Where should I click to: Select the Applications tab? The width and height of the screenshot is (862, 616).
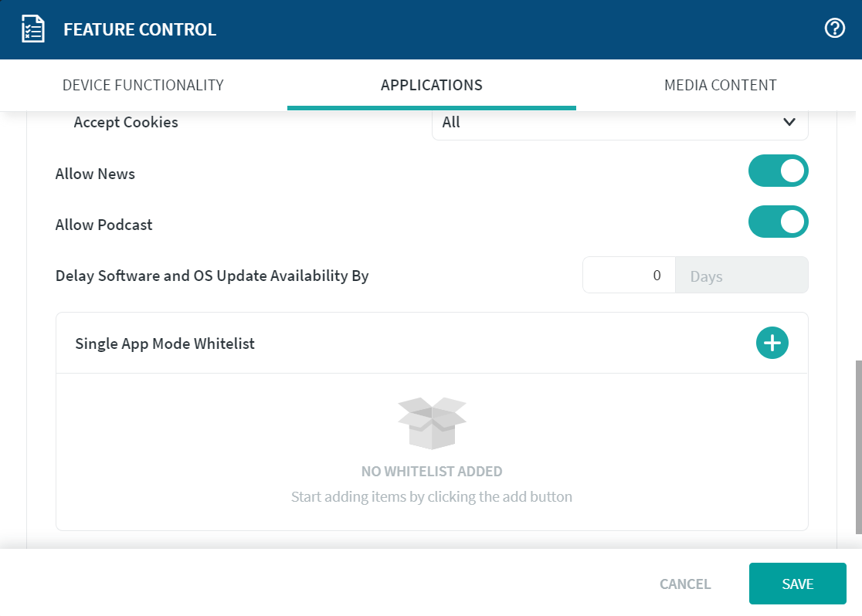click(x=431, y=85)
